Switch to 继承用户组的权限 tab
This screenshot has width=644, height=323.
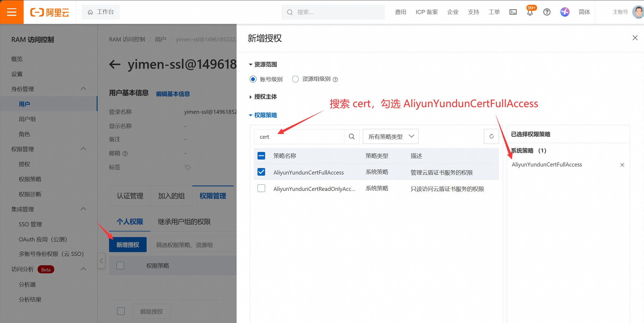click(x=184, y=222)
